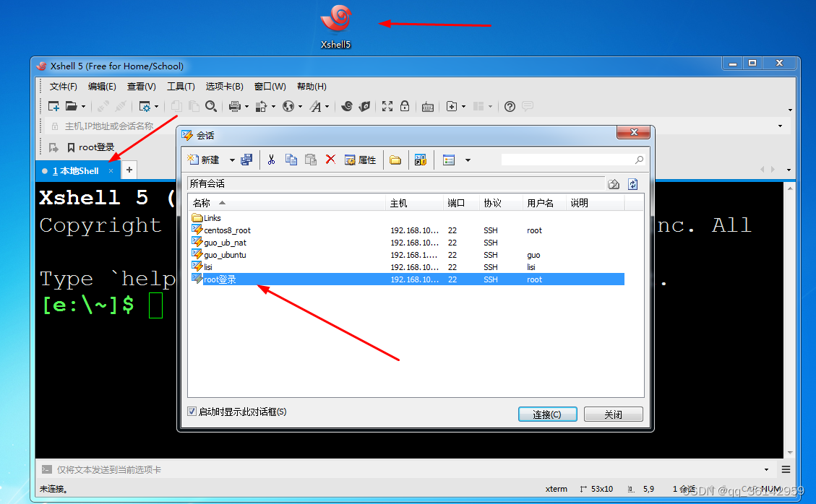Screen dimensions: 816x504
Task: Sort by the 主机 column header
Action: click(x=413, y=203)
